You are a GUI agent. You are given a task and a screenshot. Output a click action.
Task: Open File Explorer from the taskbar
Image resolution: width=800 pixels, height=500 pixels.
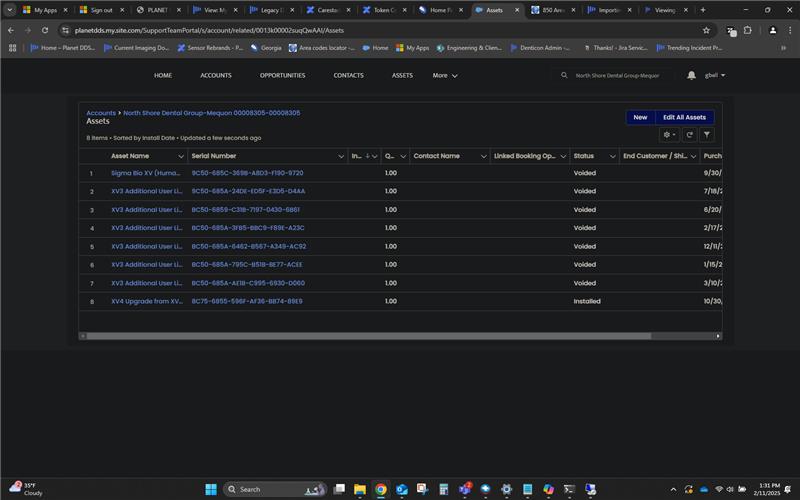[x=360, y=489]
